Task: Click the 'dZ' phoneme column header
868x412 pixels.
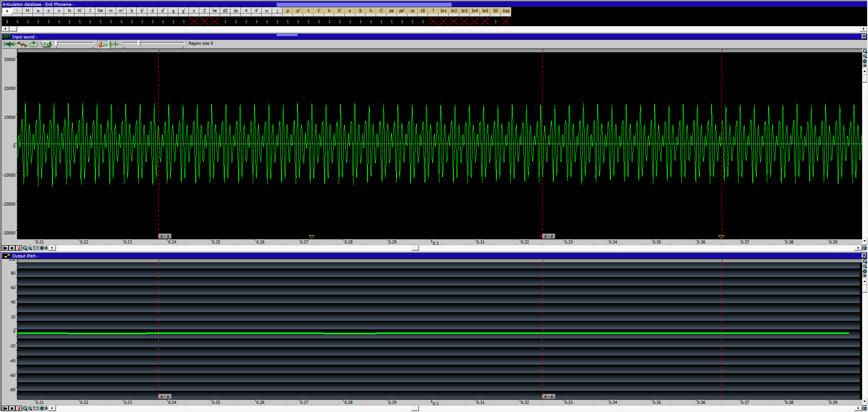Action: pyautogui.click(x=225, y=11)
